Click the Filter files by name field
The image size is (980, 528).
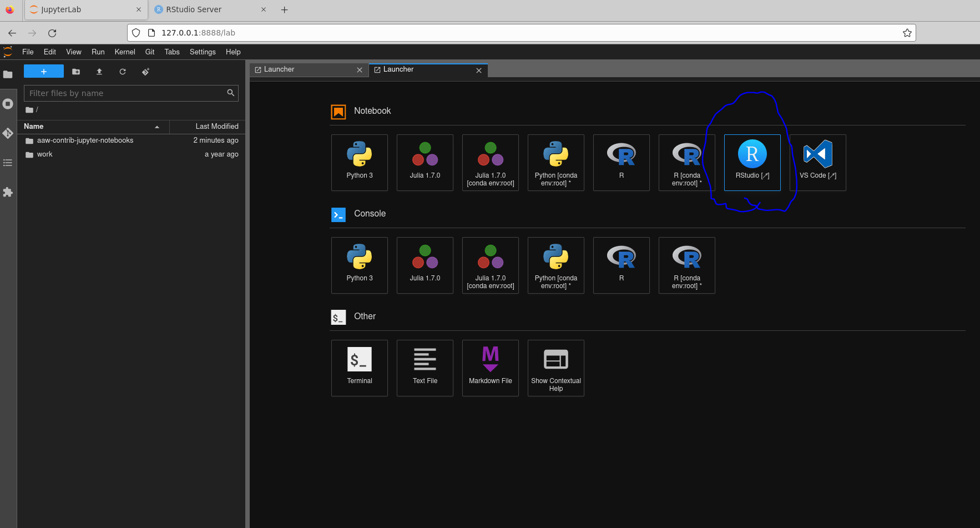pos(131,93)
